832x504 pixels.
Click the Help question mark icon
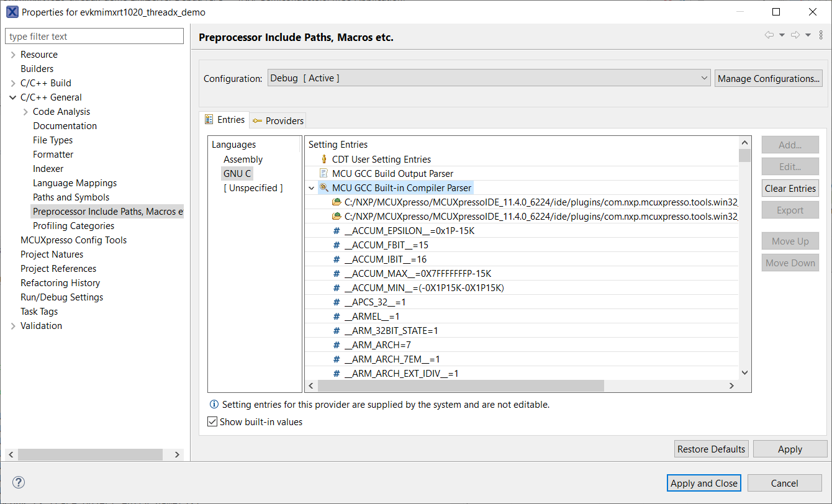(19, 482)
